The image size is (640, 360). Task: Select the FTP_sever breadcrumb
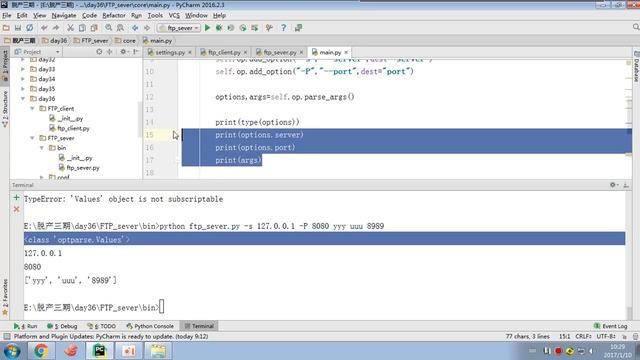click(x=91, y=41)
